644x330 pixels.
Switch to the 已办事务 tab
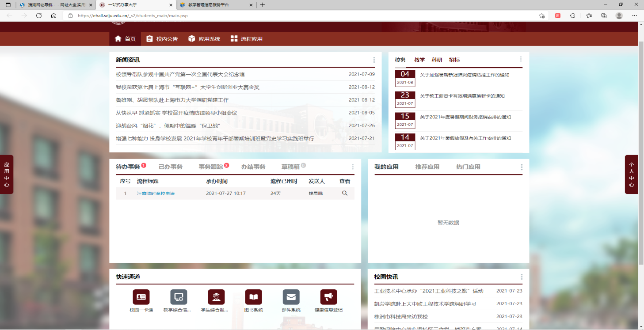pyautogui.click(x=171, y=167)
